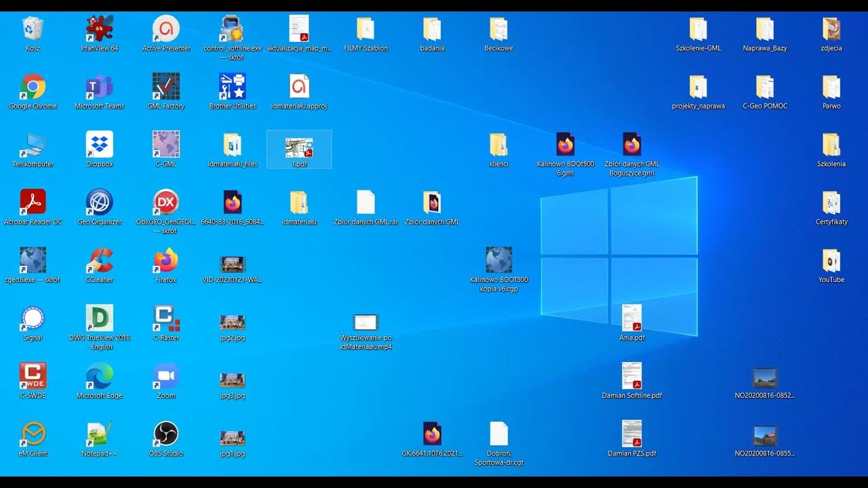Launch Notepad++ shortcut
This screenshot has height=488, width=868.
100,434
